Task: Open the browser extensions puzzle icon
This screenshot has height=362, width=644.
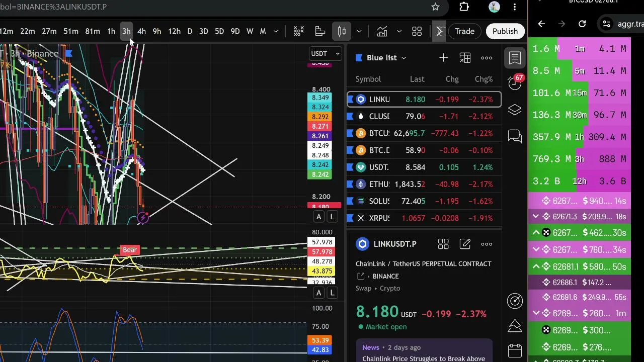Action: point(464,7)
